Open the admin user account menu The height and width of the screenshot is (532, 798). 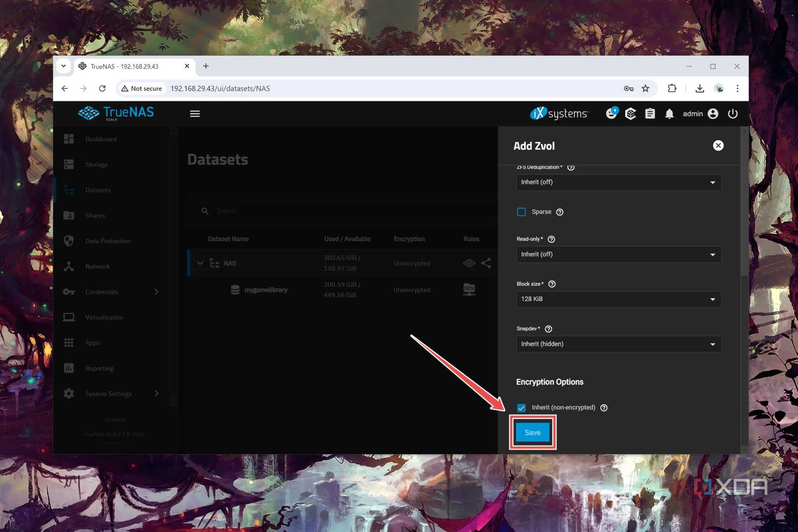pyautogui.click(x=700, y=114)
